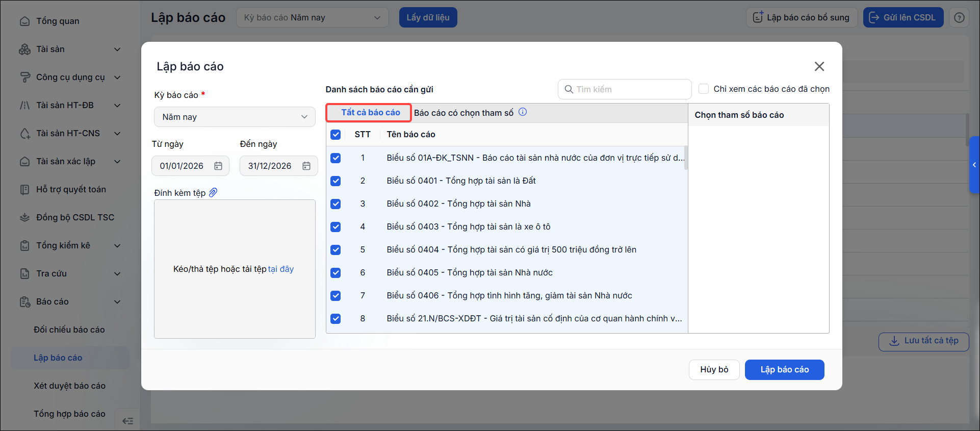Click the Từ ngày 01/01/2026 field

click(x=190, y=166)
